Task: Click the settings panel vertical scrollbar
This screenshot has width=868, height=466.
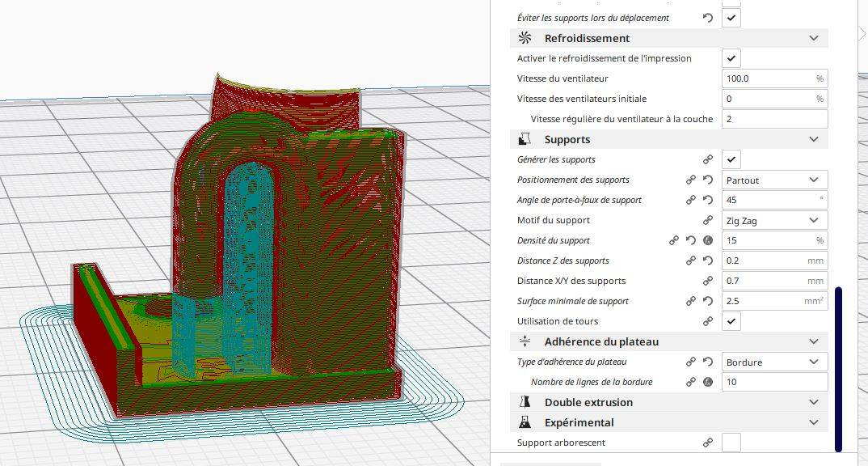Action: (x=838, y=369)
